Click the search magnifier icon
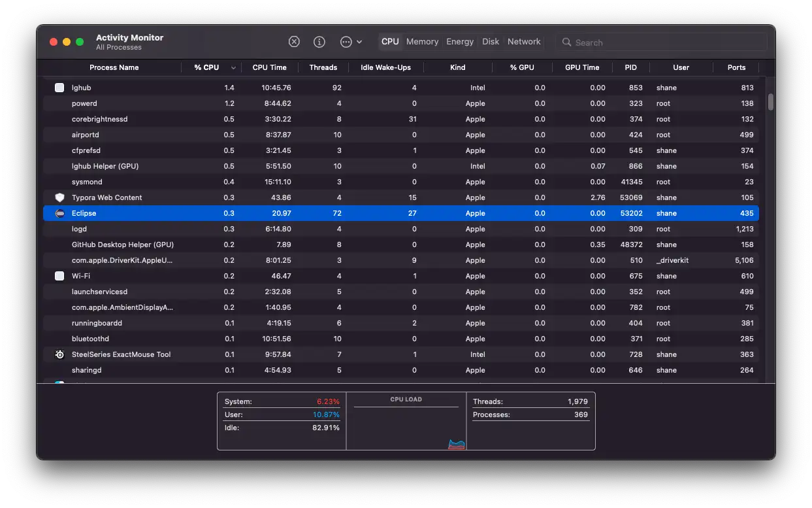This screenshot has width=812, height=508. point(567,42)
